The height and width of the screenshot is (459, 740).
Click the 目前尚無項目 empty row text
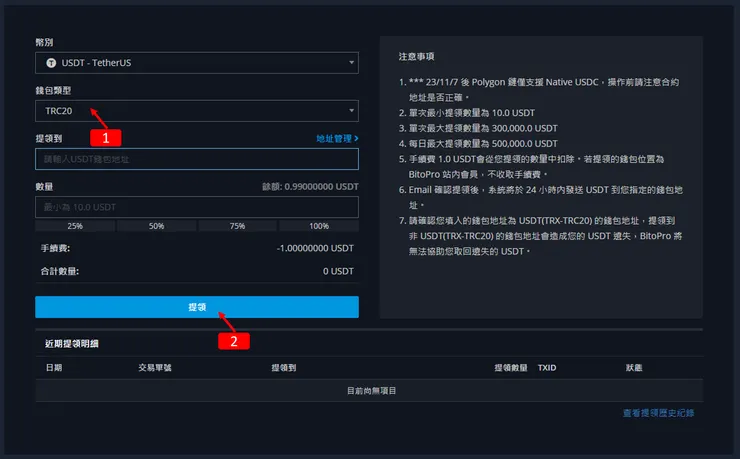[371, 391]
